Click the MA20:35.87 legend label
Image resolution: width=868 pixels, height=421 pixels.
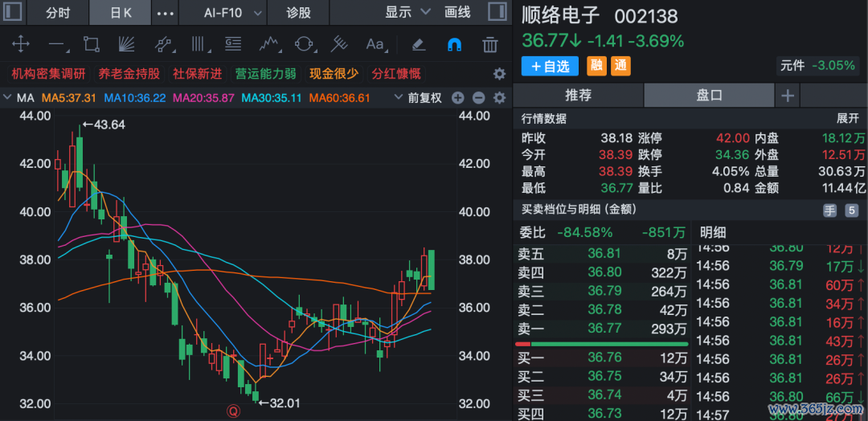pos(203,99)
